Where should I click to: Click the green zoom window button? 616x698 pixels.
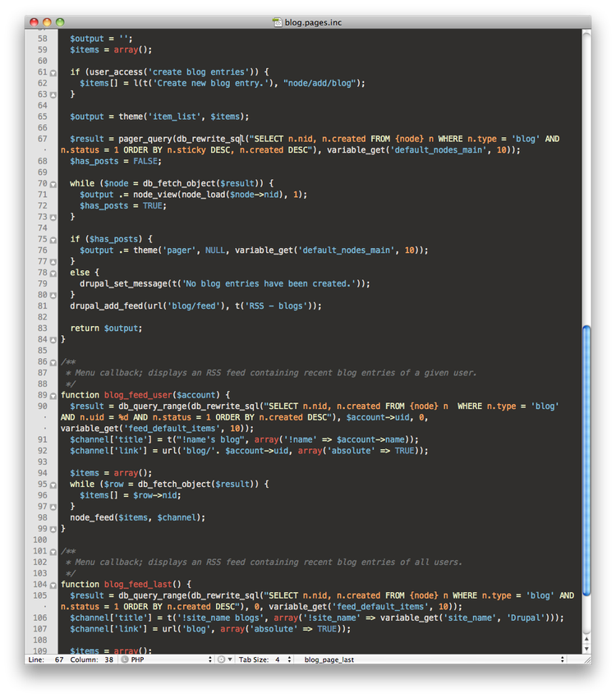60,22
